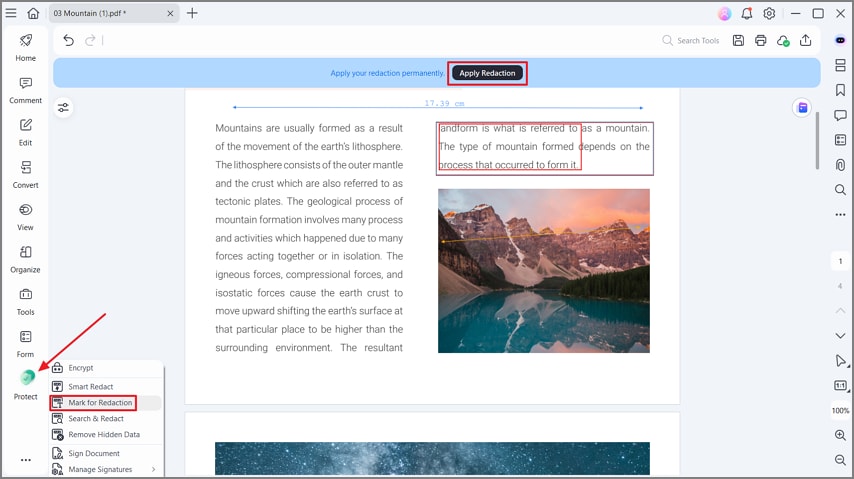The height and width of the screenshot is (479, 854).
Task: Open actual size 1:1 view options
Action: [x=841, y=386]
